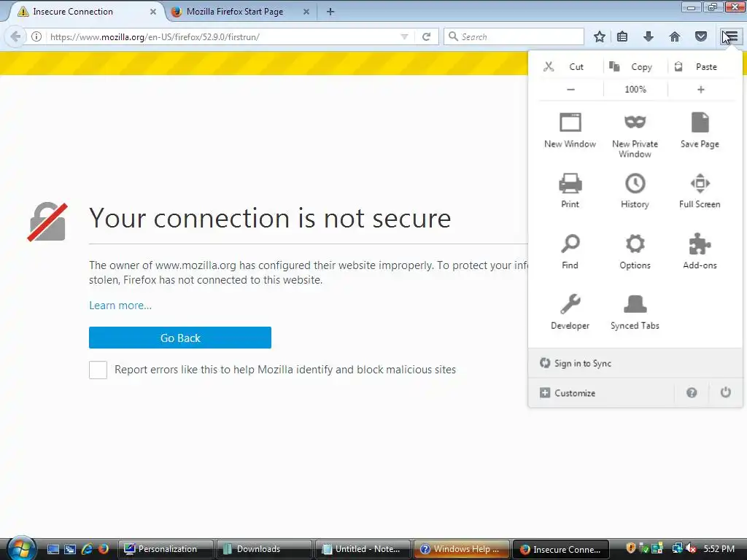The image size is (747, 560).
Task: Launch Internet Explorer from quick launch
Action: [x=87, y=549]
